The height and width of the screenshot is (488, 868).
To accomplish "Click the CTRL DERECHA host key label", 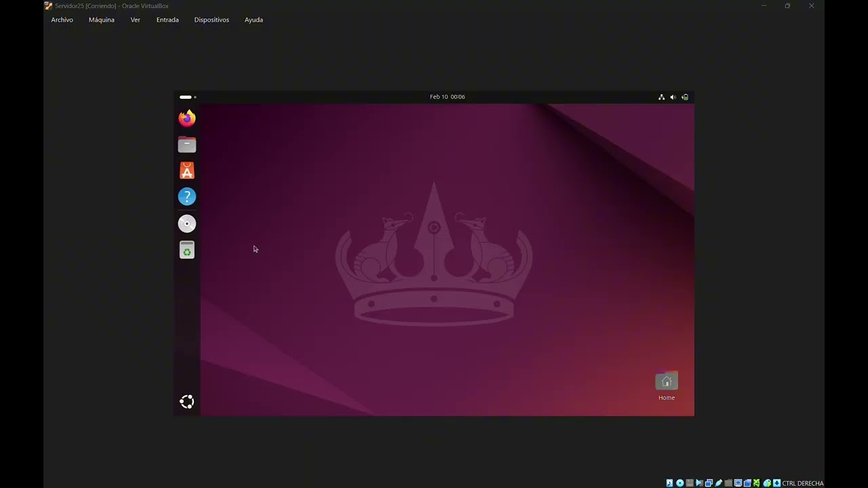I will pyautogui.click(x=803, y=483).
